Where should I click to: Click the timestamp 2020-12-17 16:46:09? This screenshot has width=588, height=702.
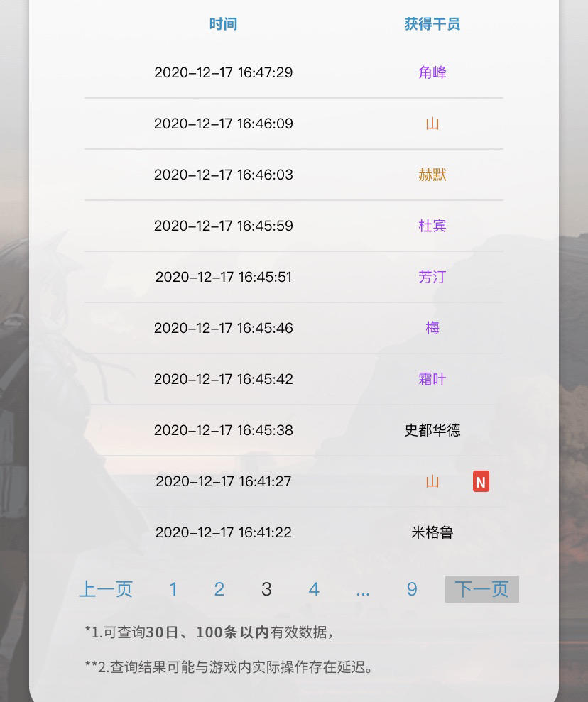click(x=223, y=124)
